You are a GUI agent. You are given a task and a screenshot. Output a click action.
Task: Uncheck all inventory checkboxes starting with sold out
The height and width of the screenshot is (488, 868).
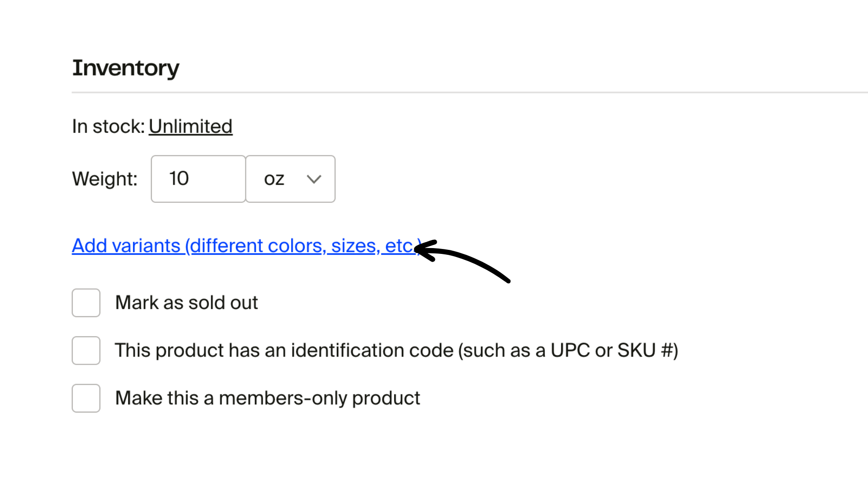click(x=86, y=302)
